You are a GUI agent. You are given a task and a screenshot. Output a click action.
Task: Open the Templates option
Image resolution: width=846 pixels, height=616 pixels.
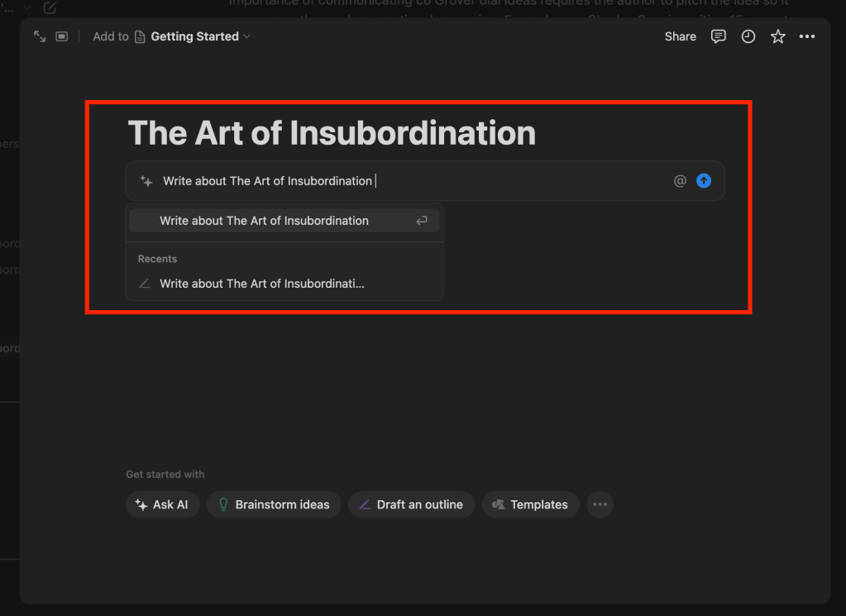[530, 504]
